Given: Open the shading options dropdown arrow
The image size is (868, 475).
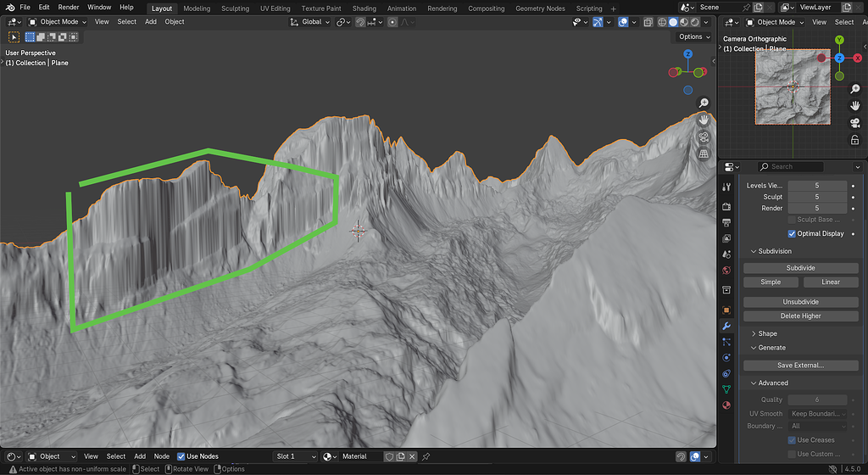Looking at the screenshot, I should point(706,22).
